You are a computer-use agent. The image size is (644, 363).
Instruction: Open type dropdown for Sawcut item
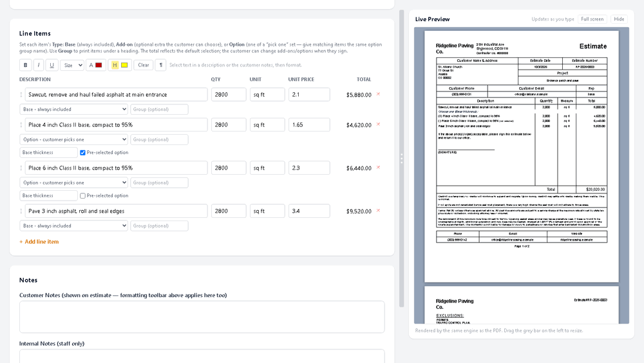tap(74, 110)
